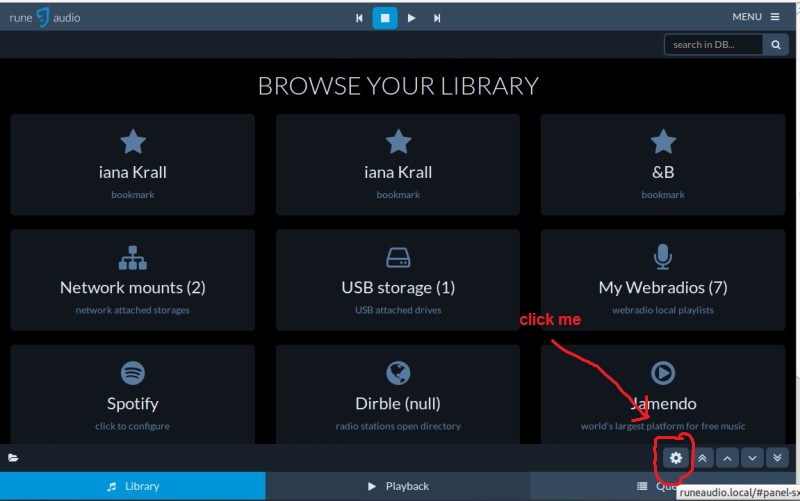This screenshot has width=800, height=501.
Task: Switch to the Queue tab
Action: pyautogui.click(x=663, y=486)
